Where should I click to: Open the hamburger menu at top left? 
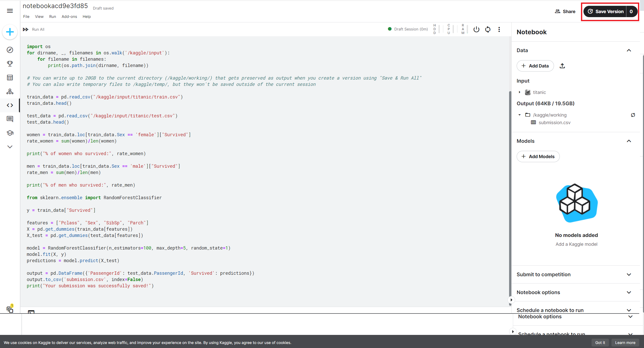(10, 11)
